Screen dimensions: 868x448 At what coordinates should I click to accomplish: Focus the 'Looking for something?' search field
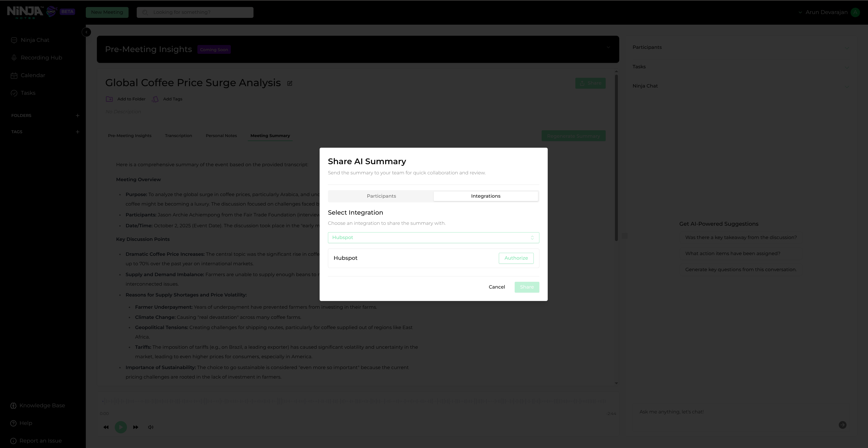point(195,12)
